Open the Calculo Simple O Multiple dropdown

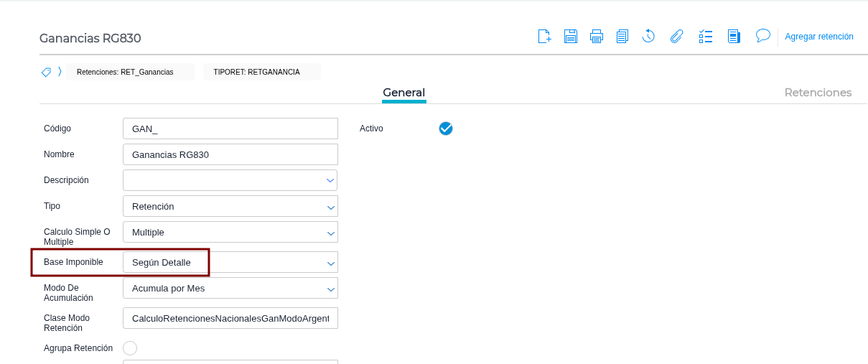click(x=230, y=232)
